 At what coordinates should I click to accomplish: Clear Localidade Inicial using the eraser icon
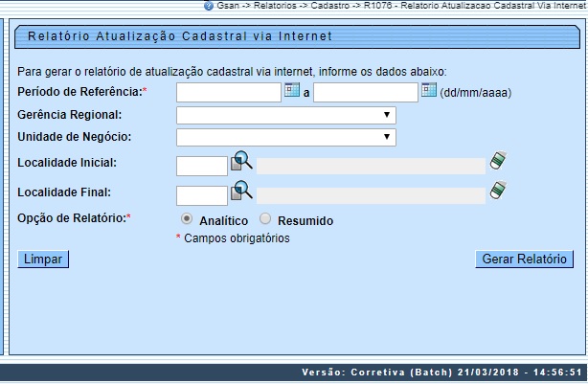point(497,161)
